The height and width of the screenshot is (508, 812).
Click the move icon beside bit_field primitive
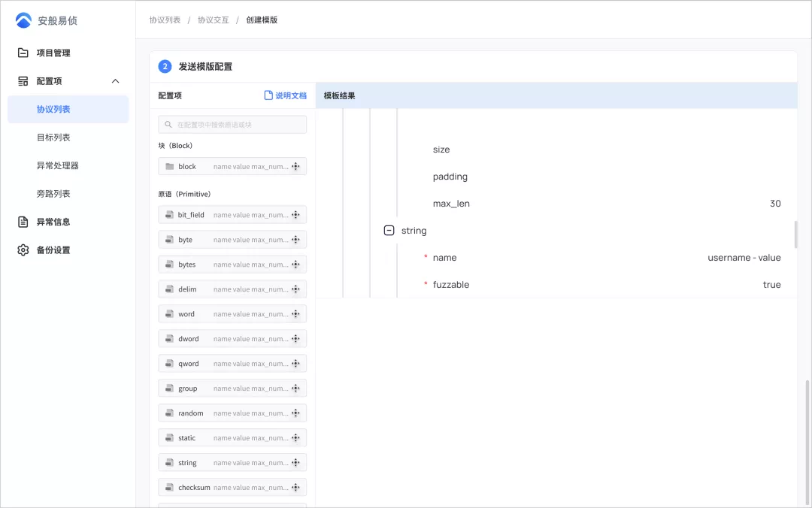point(295,215)
